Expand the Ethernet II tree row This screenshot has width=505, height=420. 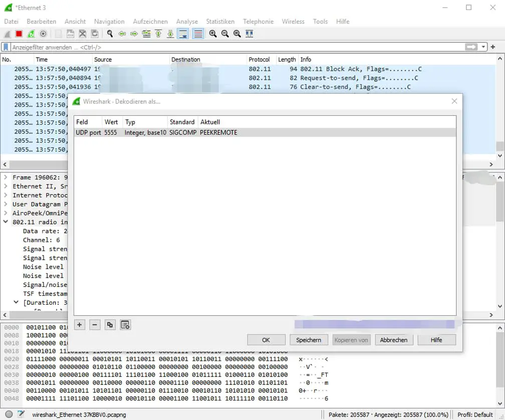6,186
